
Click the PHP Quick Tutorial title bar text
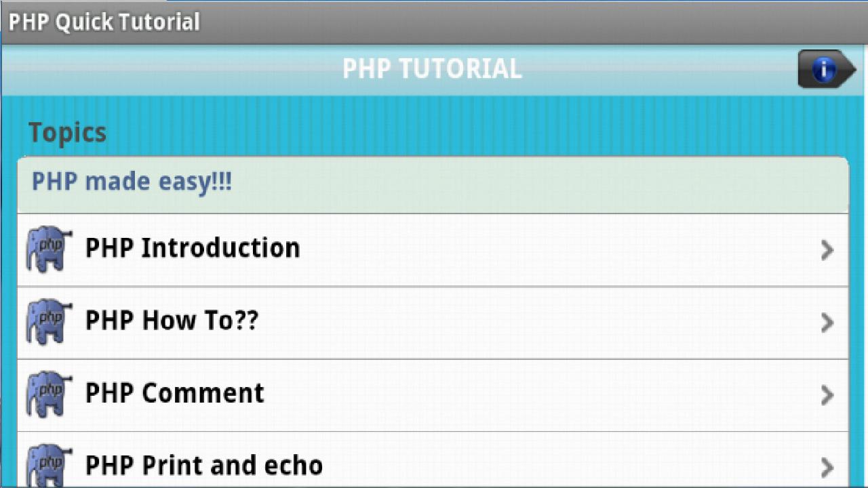104,22
